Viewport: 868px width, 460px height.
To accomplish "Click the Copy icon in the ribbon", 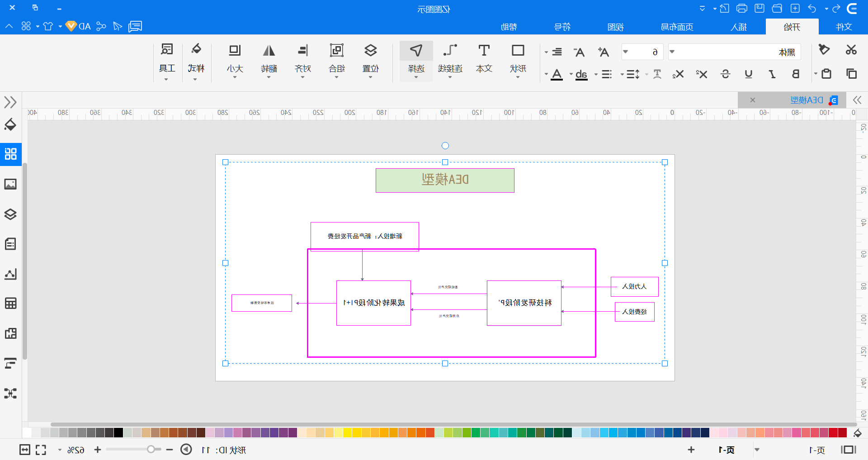I will coord(851,73).
